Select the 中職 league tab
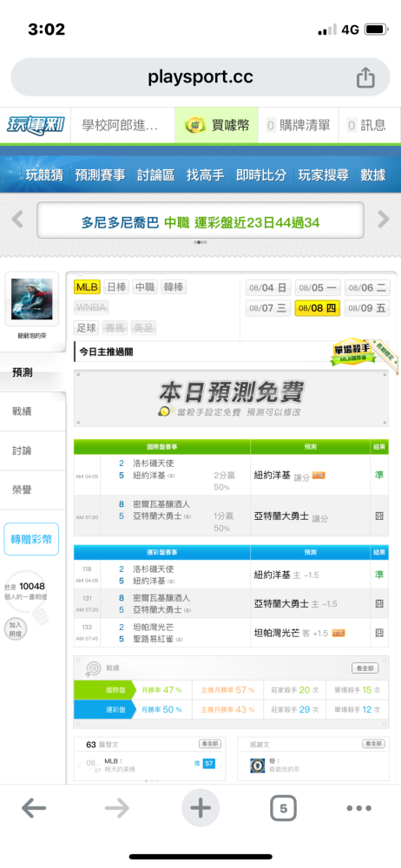This screenshot has width=401, height=868. pyautogui.click(x=145, y=287)
